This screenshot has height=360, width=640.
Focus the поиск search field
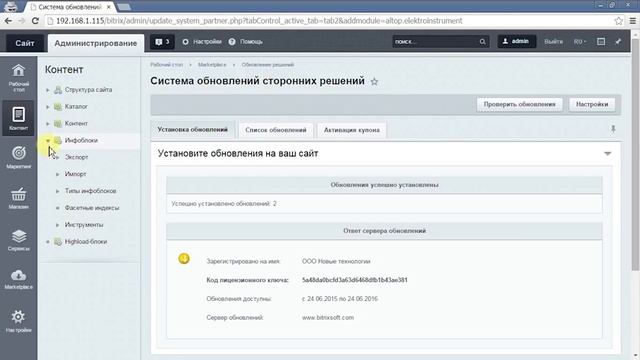coord(435,42)
